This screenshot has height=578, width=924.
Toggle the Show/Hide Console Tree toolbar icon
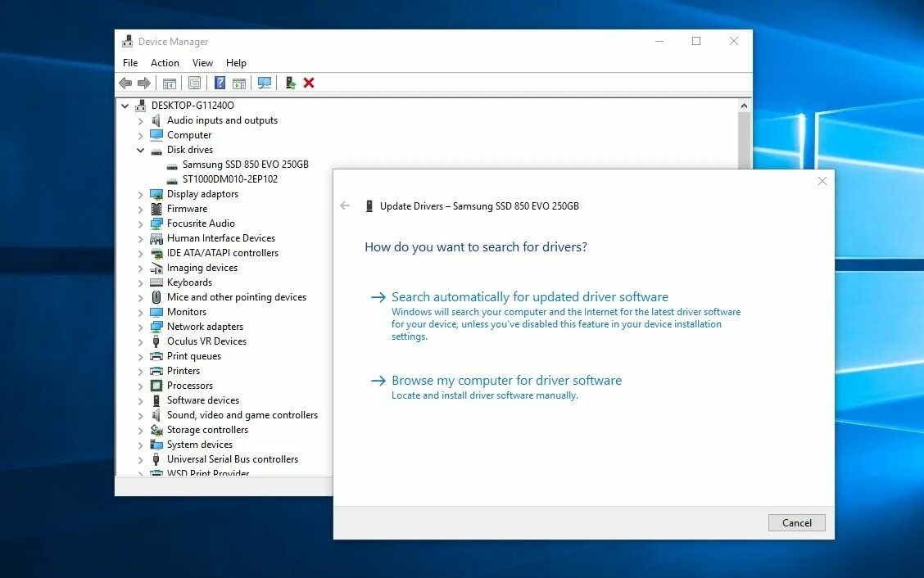click(169, 83)
